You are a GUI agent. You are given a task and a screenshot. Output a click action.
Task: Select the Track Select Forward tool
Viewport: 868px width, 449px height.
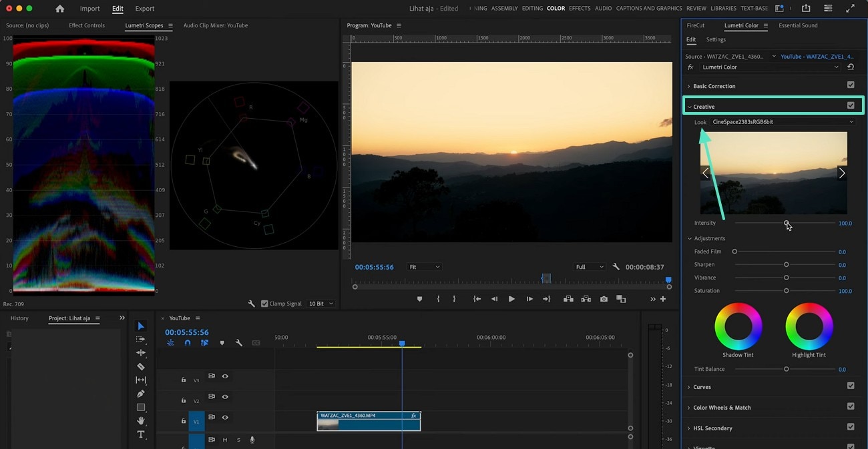[x=141, y=340]
